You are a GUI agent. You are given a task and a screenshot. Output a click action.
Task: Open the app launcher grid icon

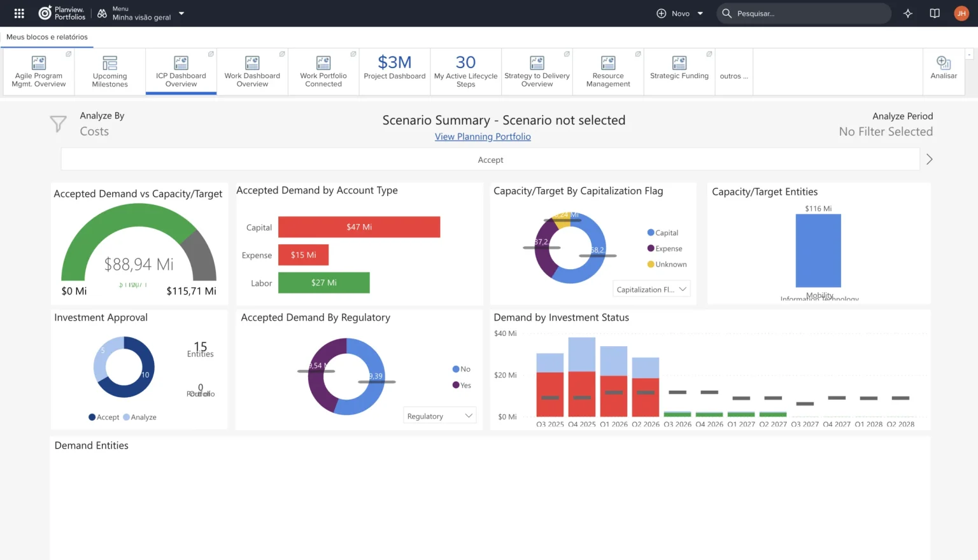pos(19,13)
